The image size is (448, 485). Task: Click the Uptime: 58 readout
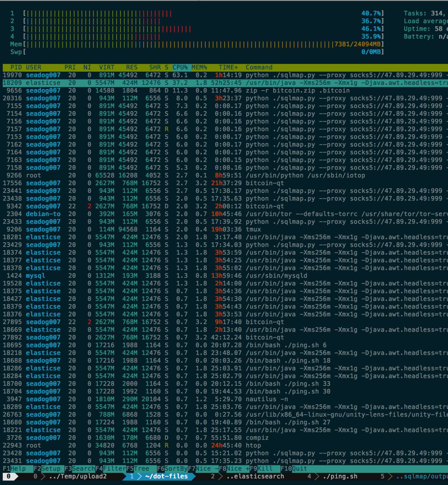tap(426, 29)
